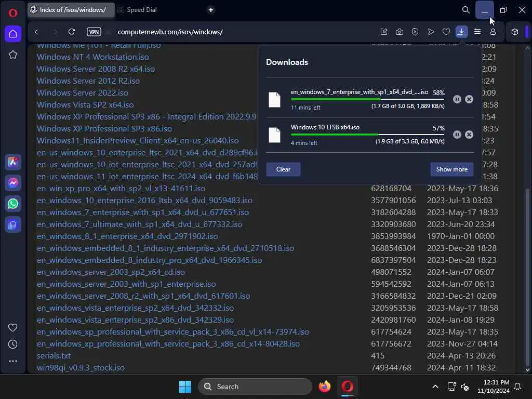This screenshot has width=532, height=399.
Task: Cancel the en_windows_7_enterprise download
Action: 469,99
